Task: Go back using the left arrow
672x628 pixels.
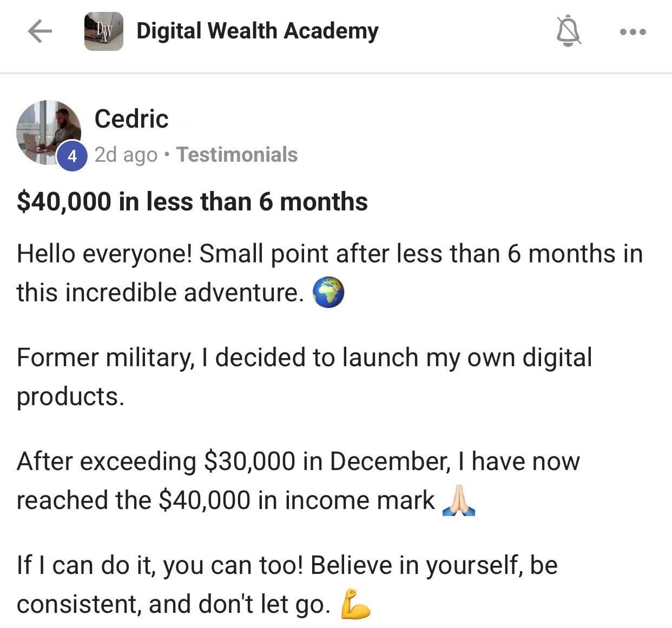Action: (39, 31)
